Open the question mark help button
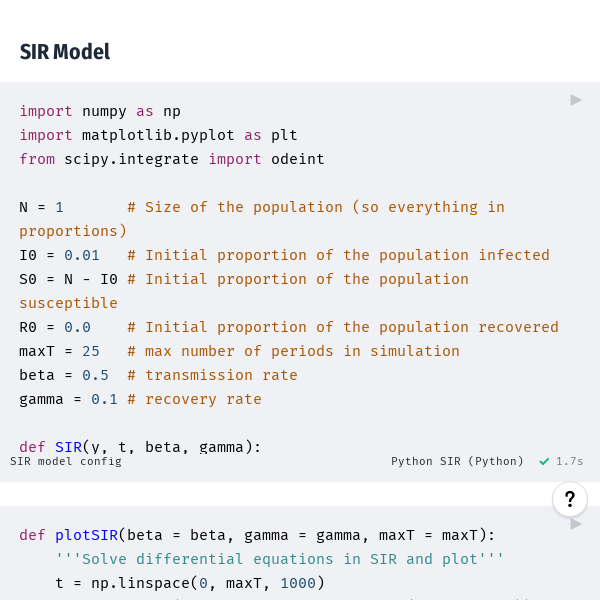Screen dimensions: 600x600 click(x=570, y=499)
